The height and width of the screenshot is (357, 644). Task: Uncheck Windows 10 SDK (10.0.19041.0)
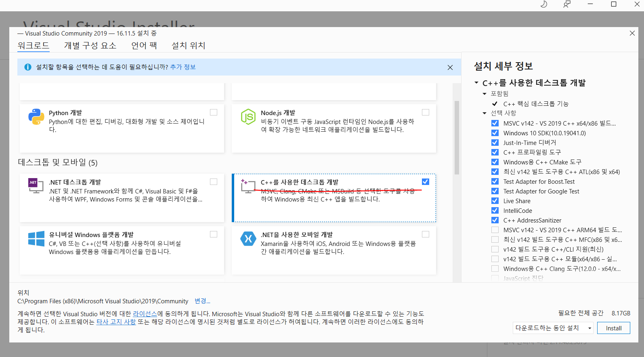tap(495, 133)
